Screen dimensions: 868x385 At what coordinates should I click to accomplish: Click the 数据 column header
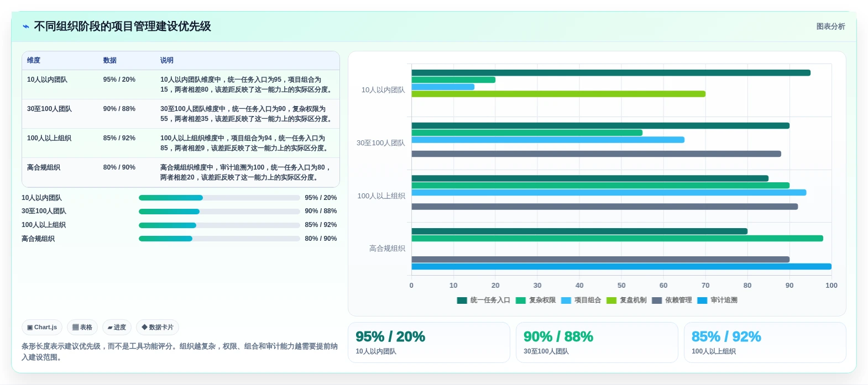pyautogui.click(x=110, y=60)
